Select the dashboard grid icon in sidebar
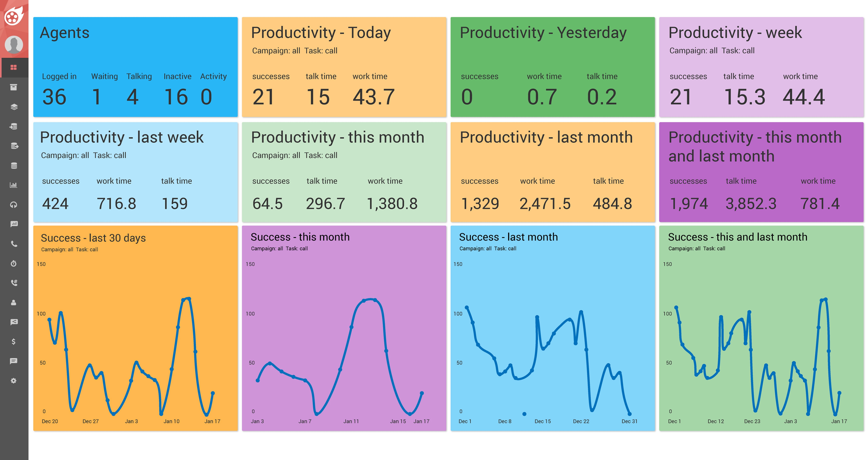Viewport: 868px width, 460px height. coord(14,67)
